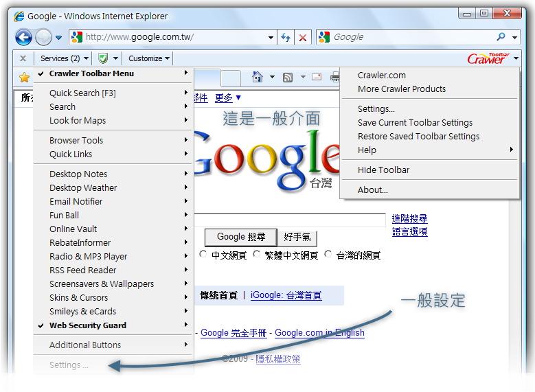
Task: Select Radio & MP3 Player menu item
Action: point(113,256)
